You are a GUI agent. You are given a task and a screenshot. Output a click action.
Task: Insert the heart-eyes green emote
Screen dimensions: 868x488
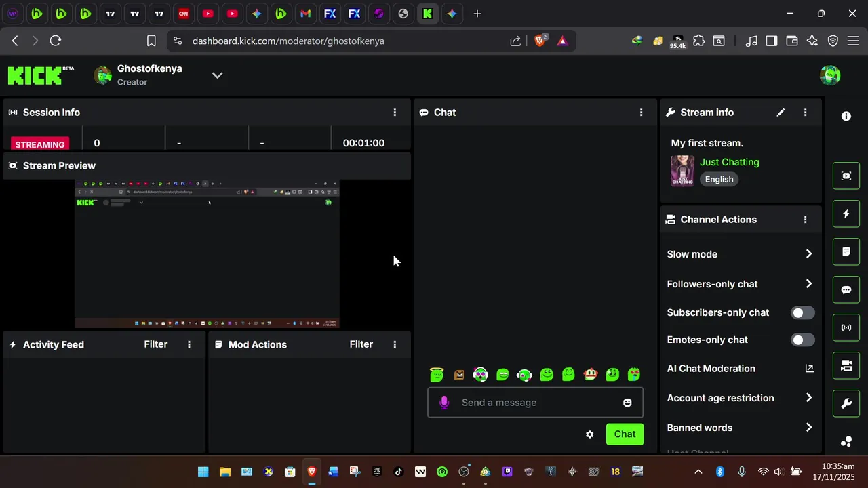pyautogui.click(x=634, y=374)
